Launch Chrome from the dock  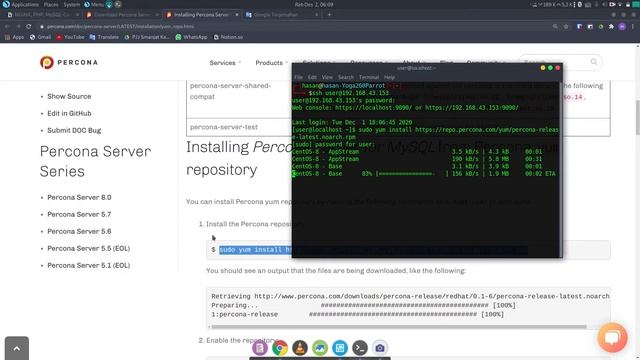(x=280, y=348)
